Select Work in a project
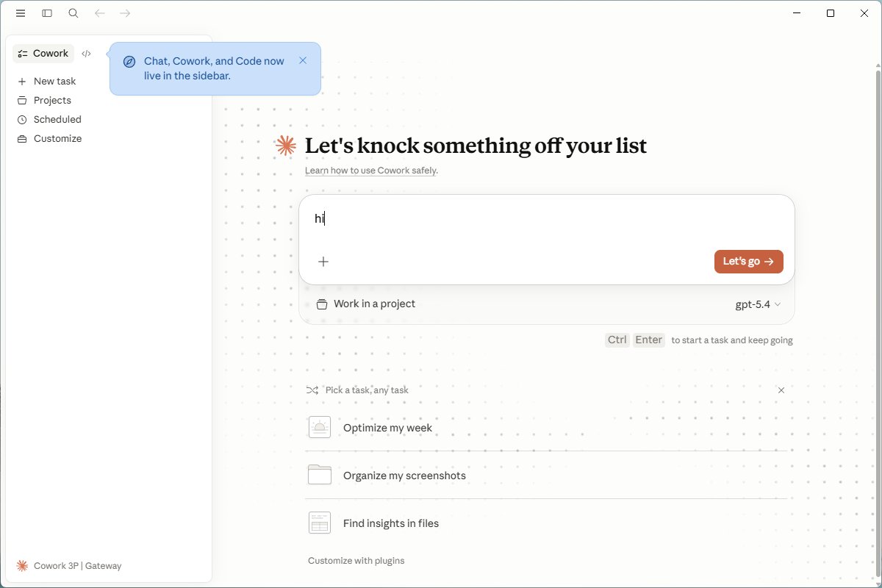Viewport: 882px width, 588px height. [x=366, y=304]
